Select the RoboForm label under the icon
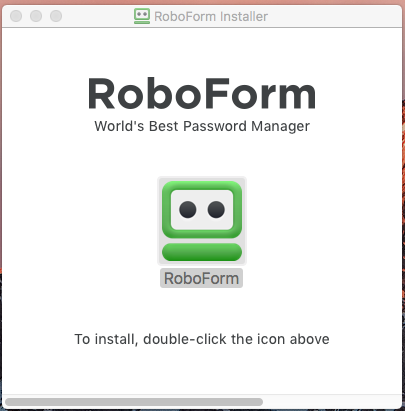The image size is (405, 411). (201, 278)
